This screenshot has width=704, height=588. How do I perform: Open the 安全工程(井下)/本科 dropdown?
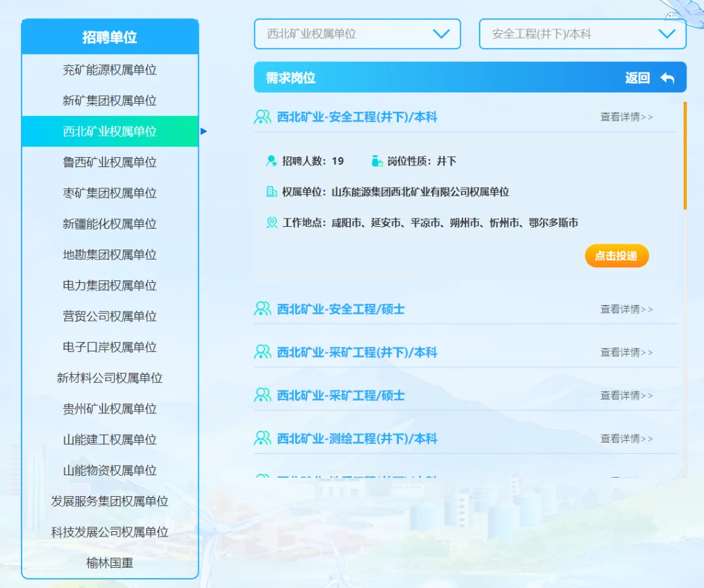pos(582,34)
